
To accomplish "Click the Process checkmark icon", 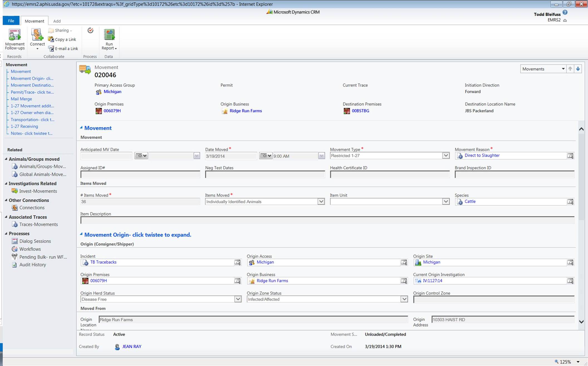I will click(x=90, y=30).
